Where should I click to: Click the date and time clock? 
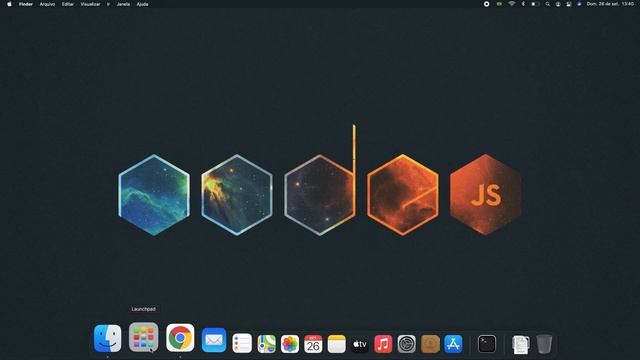point(610,4)
